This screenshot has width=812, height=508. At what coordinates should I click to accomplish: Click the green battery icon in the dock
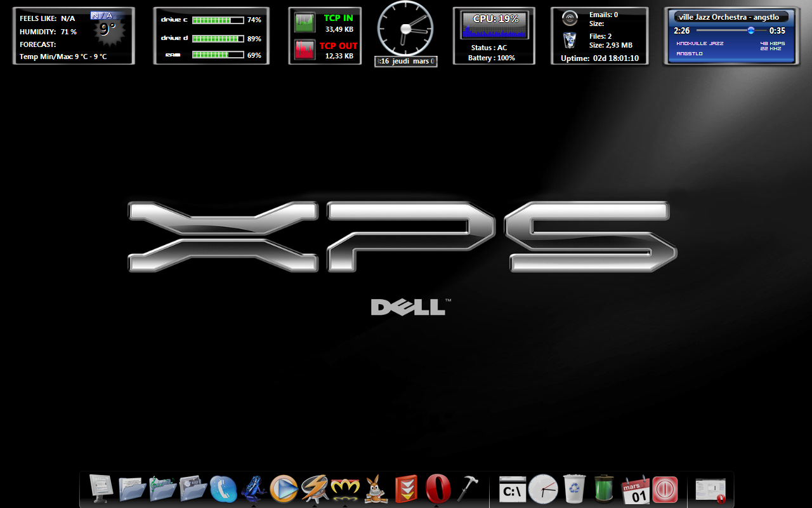tap(604, 490)
